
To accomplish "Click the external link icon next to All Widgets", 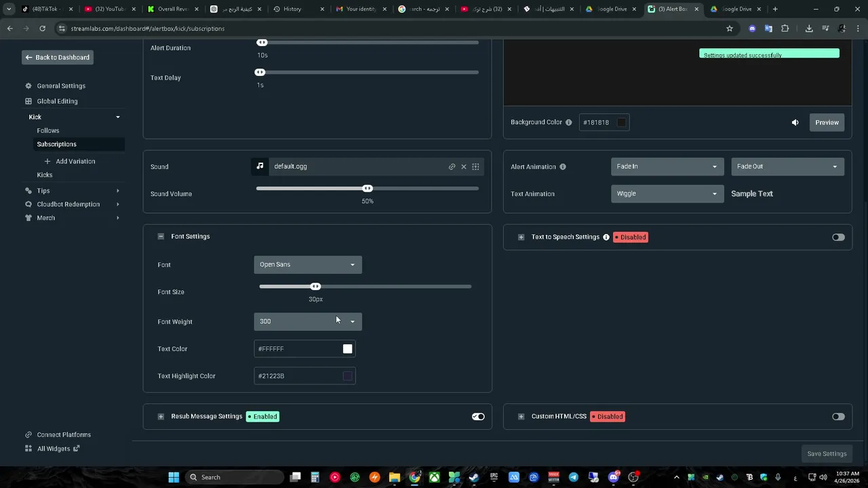I will point(77,448).
